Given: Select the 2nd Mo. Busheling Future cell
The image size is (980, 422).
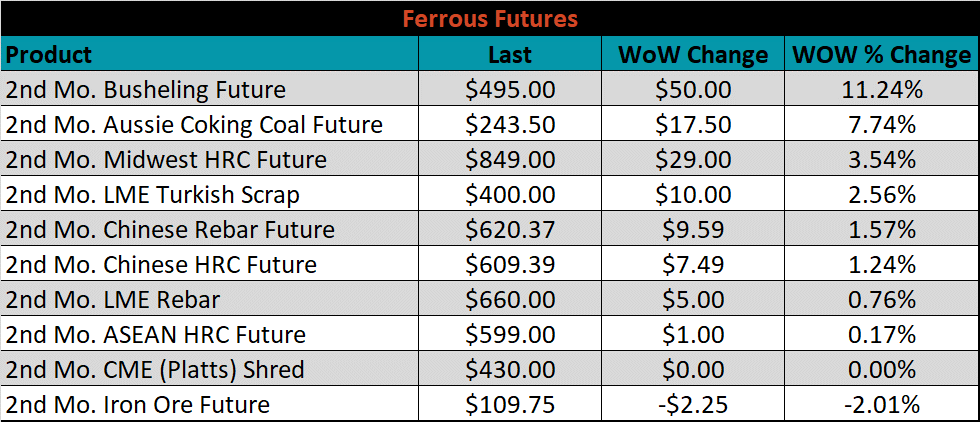Looking at the screenshot, I should 210,89.
